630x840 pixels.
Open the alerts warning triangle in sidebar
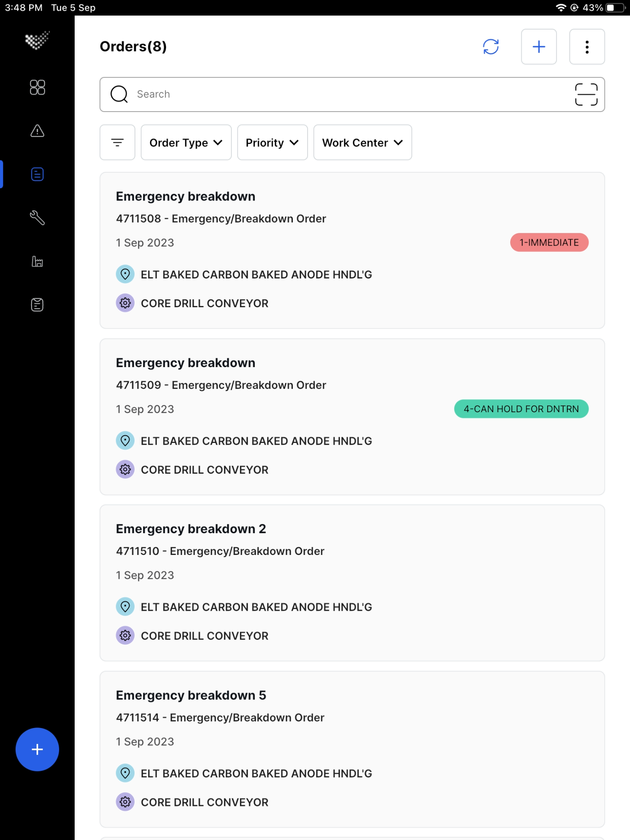tap(37, 131)
